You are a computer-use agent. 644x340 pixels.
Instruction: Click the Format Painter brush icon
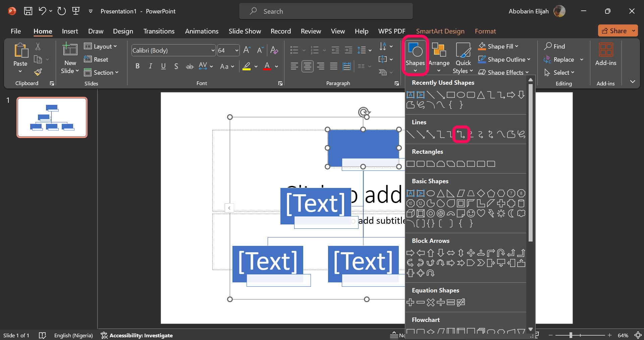click(38, 72)
